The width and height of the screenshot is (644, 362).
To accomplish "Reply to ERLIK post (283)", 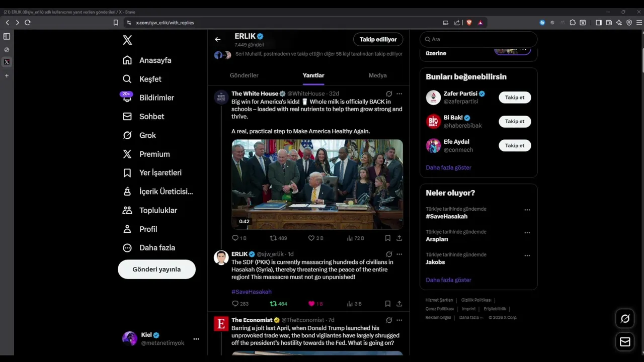I will (240, 304).
